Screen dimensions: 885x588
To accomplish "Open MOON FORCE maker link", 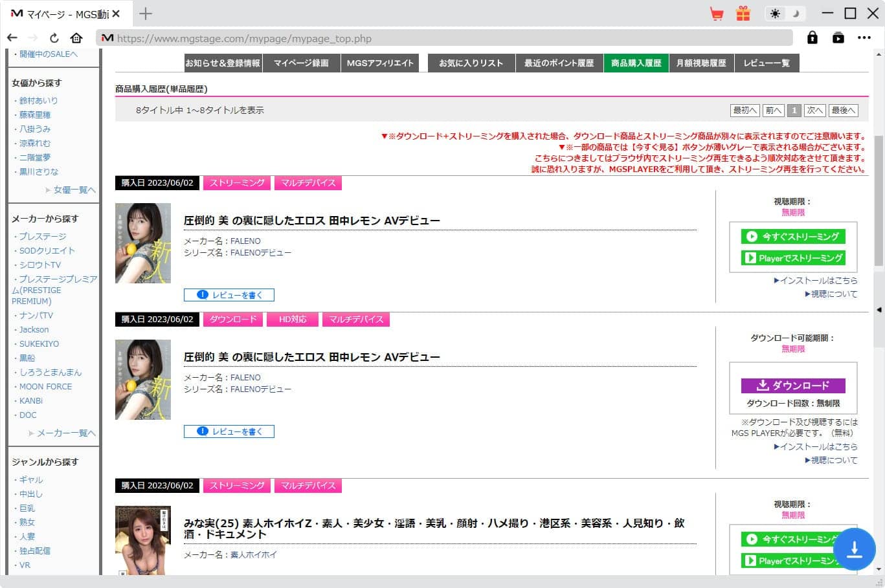I will pyautogui.click(x=45, y=387).
